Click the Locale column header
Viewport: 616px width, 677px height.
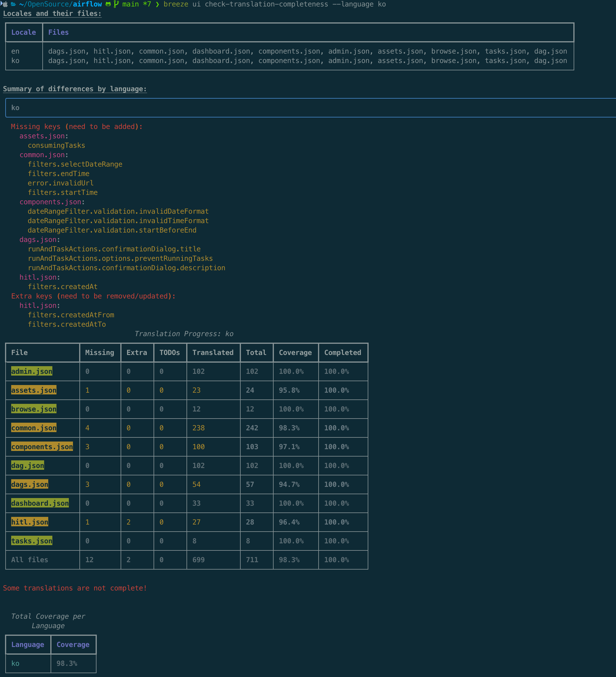click(24, 32)
